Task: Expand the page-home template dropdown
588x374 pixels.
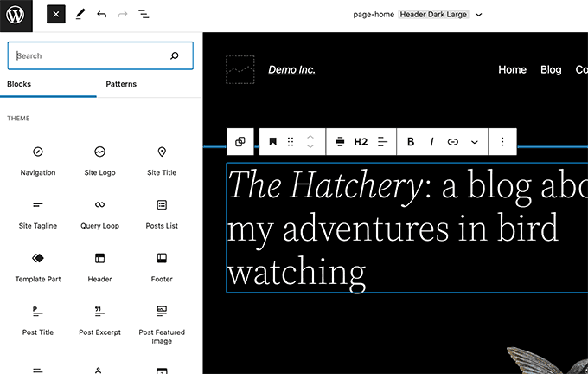Action: click(479, 15)
